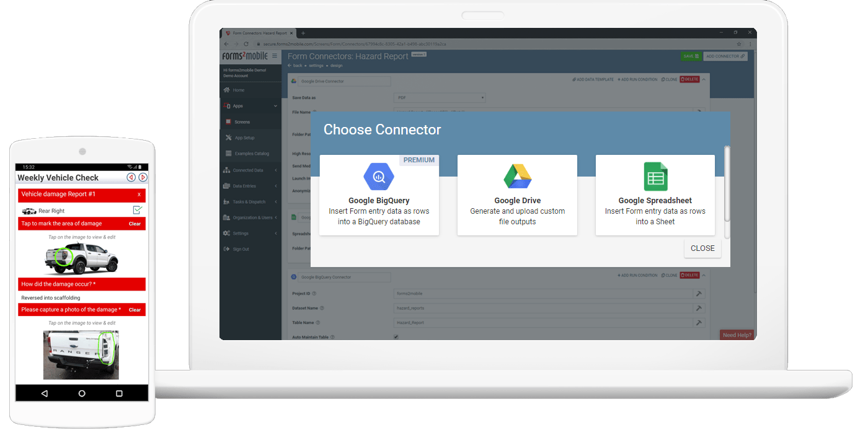Tap Clear on 'capture a photo of the damage'
Screen dimensions: 868x438
pyautogui.click(x=135, y=310)
